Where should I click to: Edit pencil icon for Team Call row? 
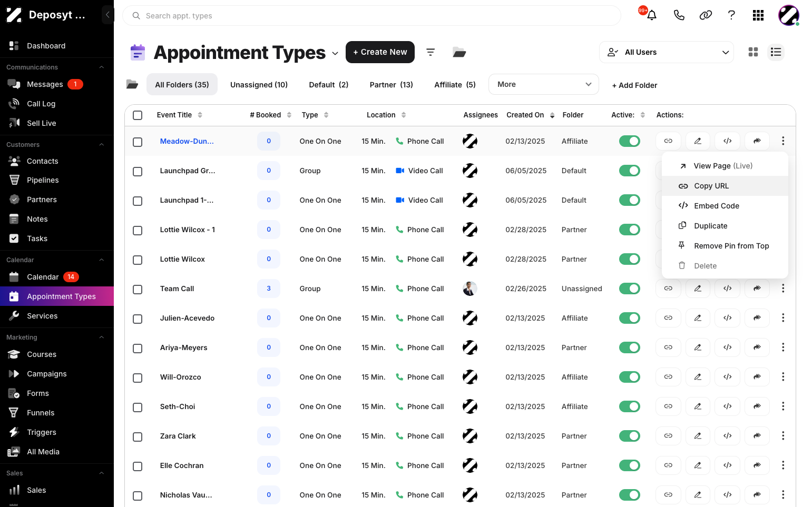tap(698, 289)
